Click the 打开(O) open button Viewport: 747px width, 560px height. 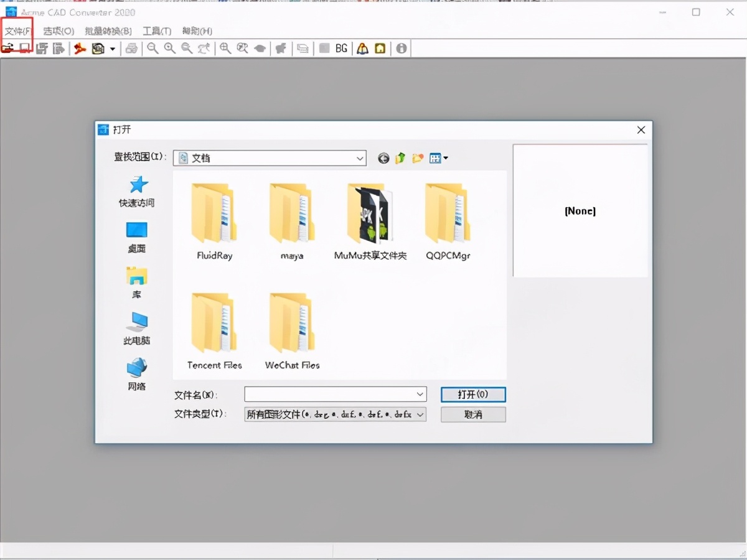tap(473, 394)
